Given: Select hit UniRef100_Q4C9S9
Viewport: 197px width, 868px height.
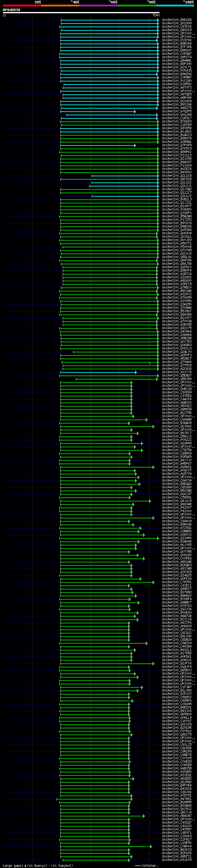Looking at the screenshot, I should [177, 179].
